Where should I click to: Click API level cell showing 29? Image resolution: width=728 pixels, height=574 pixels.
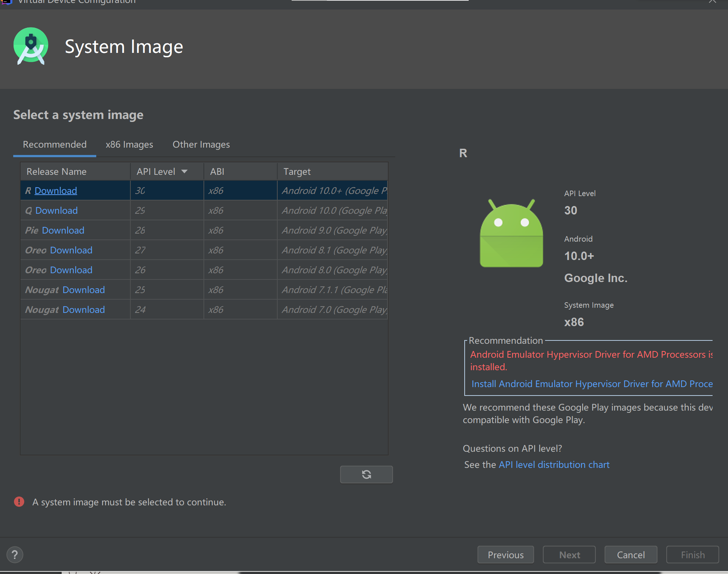(167, 210)
